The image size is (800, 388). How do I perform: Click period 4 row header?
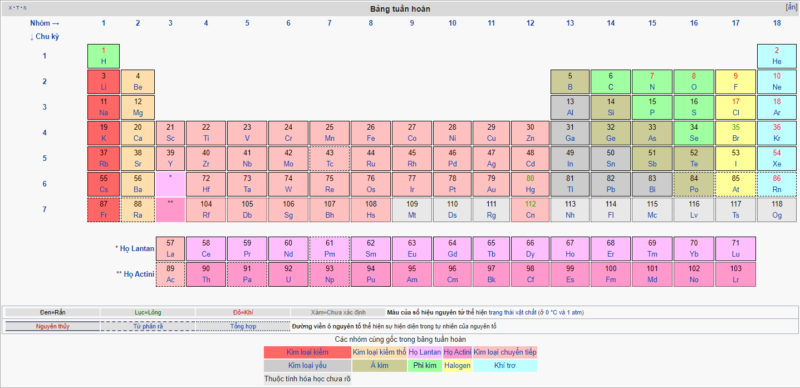(44, 133)
